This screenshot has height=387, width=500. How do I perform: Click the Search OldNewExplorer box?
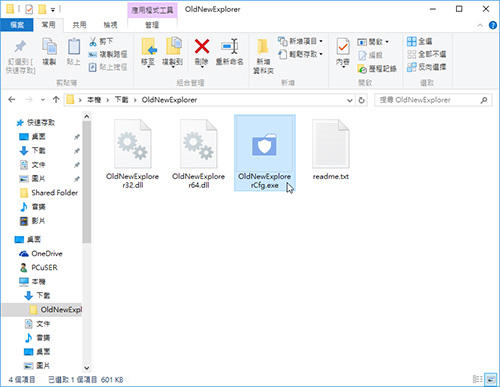pos(433,100)
